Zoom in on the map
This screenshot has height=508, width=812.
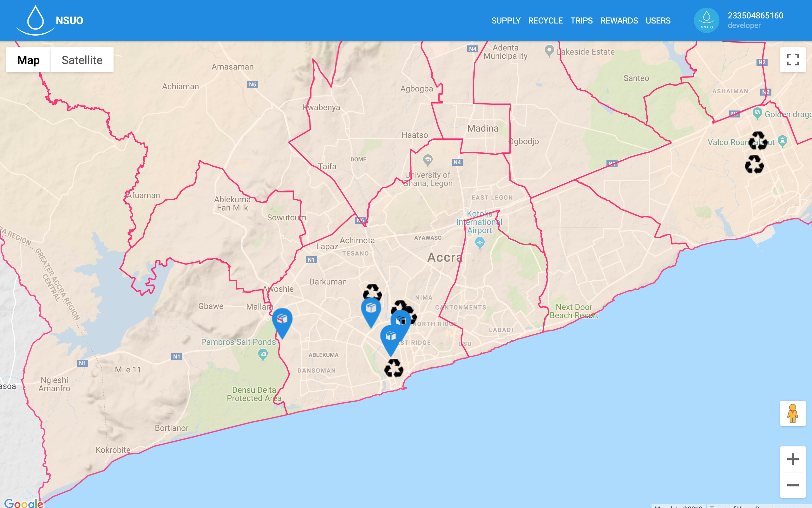[793, 459]
